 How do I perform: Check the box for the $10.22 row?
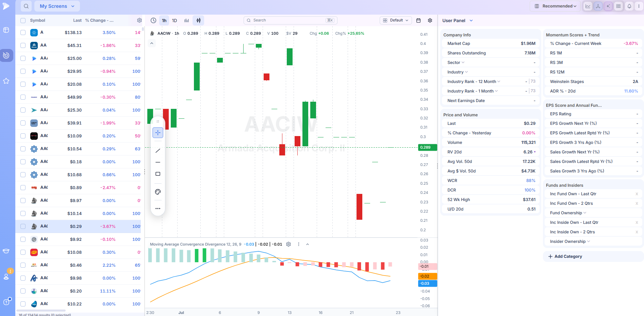click(23, 304)
